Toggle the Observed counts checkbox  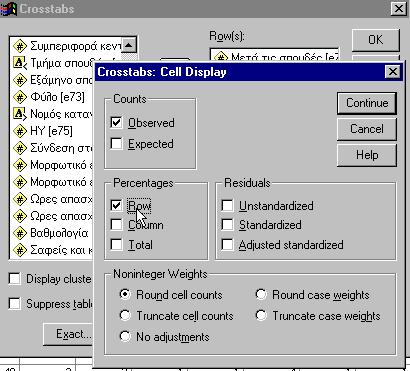coord(116,123)
